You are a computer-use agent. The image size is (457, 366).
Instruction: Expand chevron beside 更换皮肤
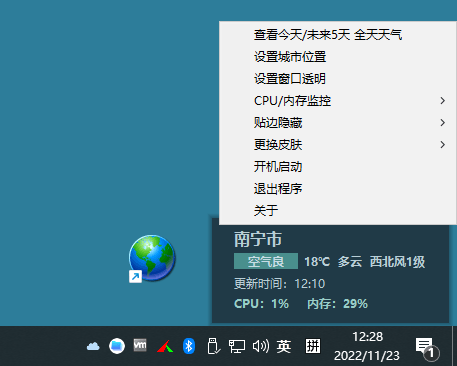click(442, 145)
